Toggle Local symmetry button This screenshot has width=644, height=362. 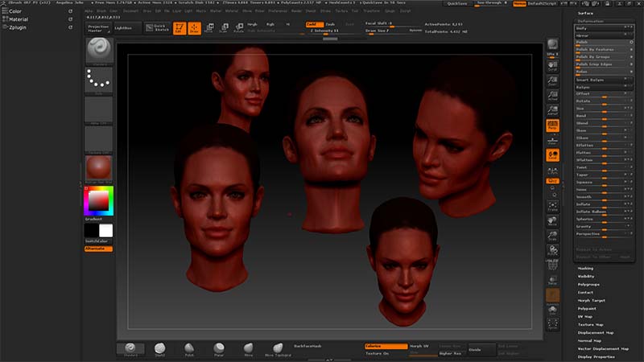[x=552, y=155]
